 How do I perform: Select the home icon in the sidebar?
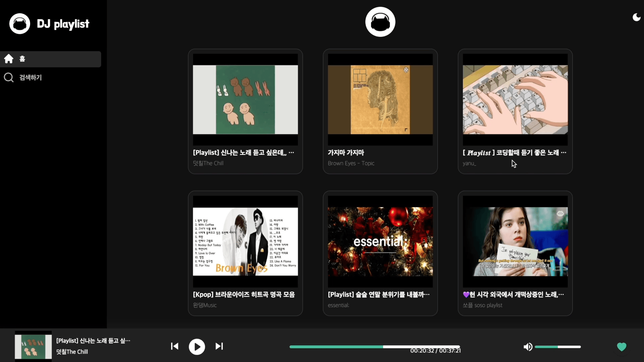[x=8, y=59]
